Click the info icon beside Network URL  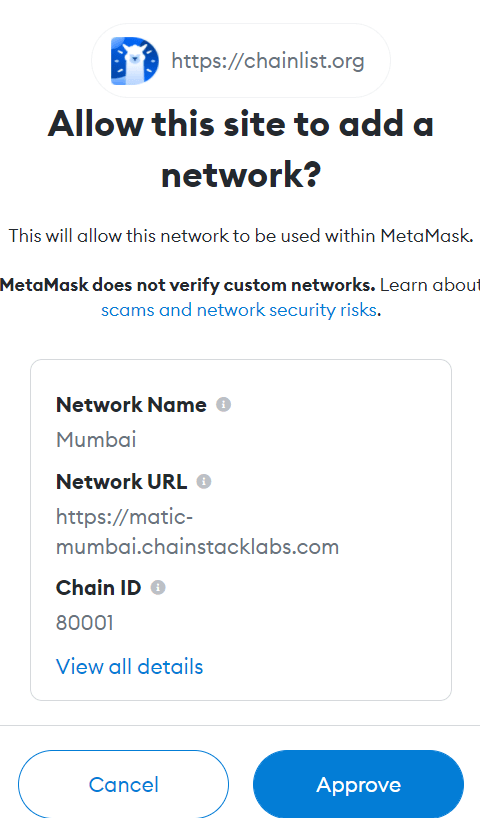(203, 481)
